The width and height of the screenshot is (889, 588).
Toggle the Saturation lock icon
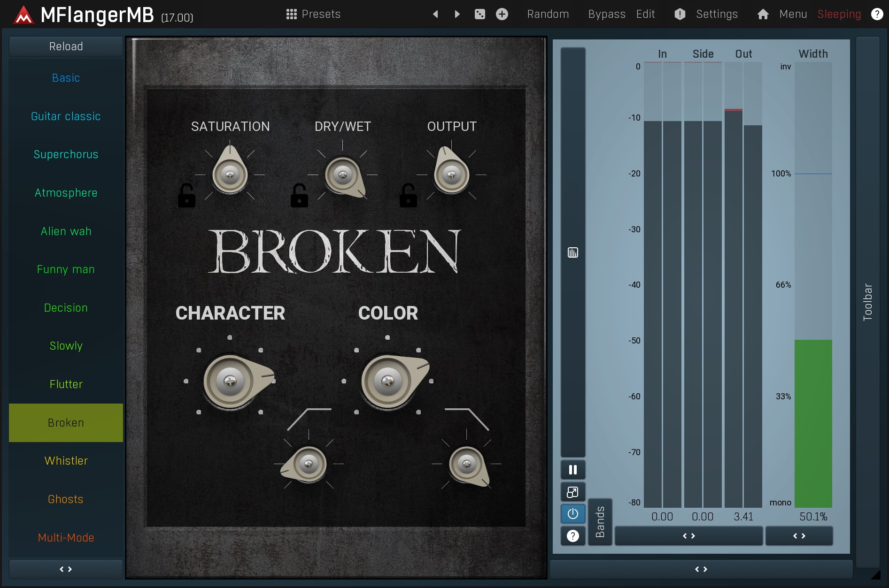click(186, 196)
